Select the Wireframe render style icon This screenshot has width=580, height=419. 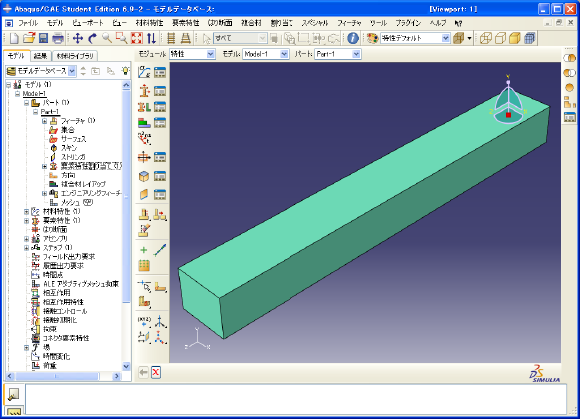pos(486,38)
